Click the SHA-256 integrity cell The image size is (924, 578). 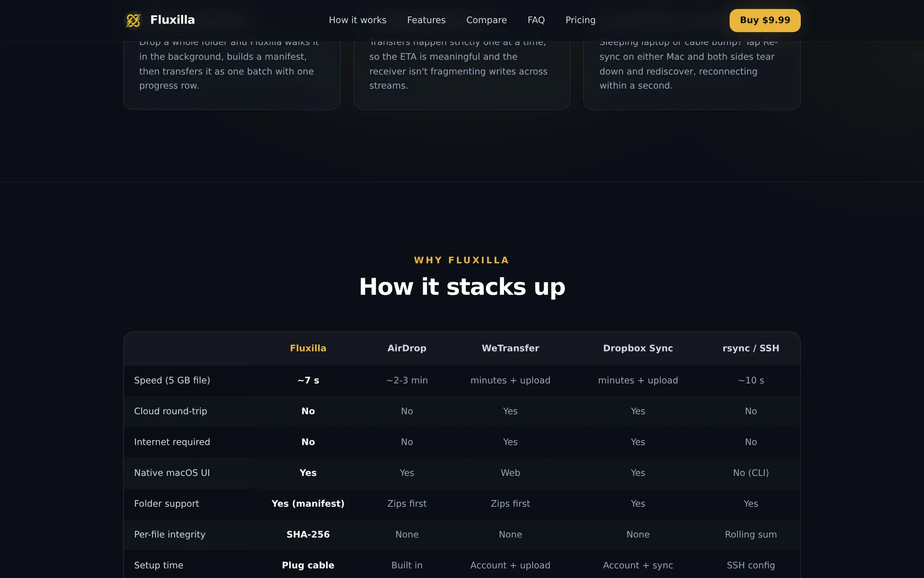pos(308,534)
